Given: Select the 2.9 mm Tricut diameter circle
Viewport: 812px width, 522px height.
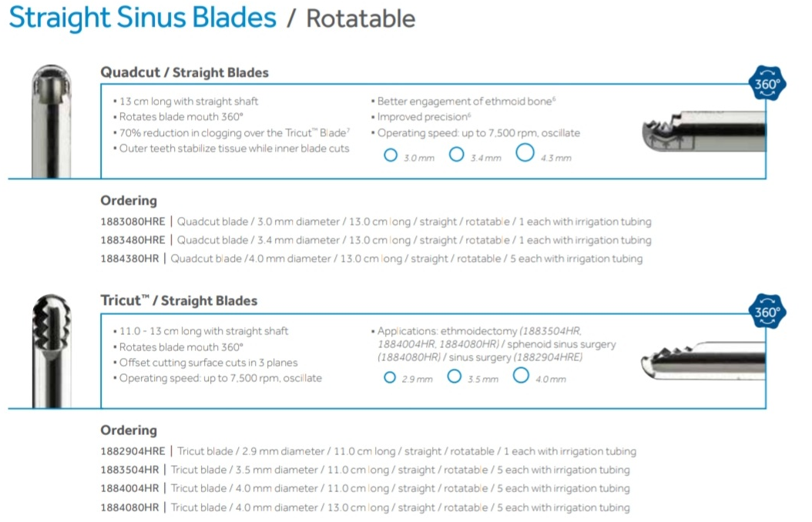Looking at the screenshot, I should pyautogui.click(x=389, y=377).
